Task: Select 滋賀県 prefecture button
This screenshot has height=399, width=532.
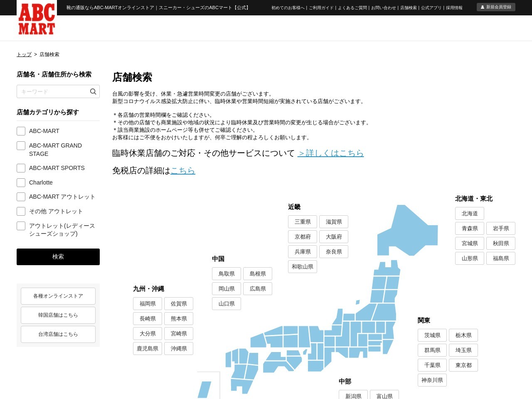Action: [x=334, y=222]
